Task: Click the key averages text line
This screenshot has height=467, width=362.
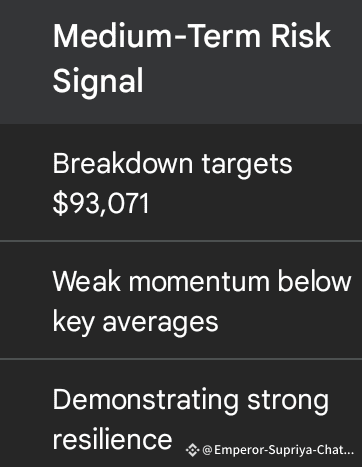Action: click(135, 322)
